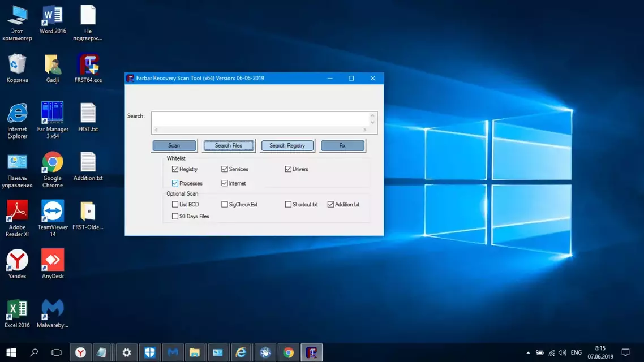
Task: Click inside the Search text field
Action: pyautogui.click(x=261, y=119)
